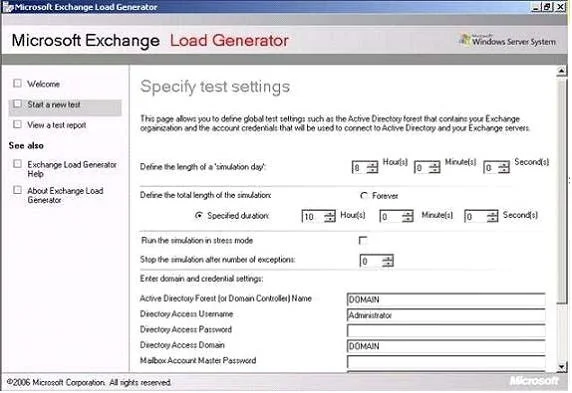This screenshot has height=393, width=572.
Task: Adjust simulation day Second(s) spinner
Action: tap(503, 168)
